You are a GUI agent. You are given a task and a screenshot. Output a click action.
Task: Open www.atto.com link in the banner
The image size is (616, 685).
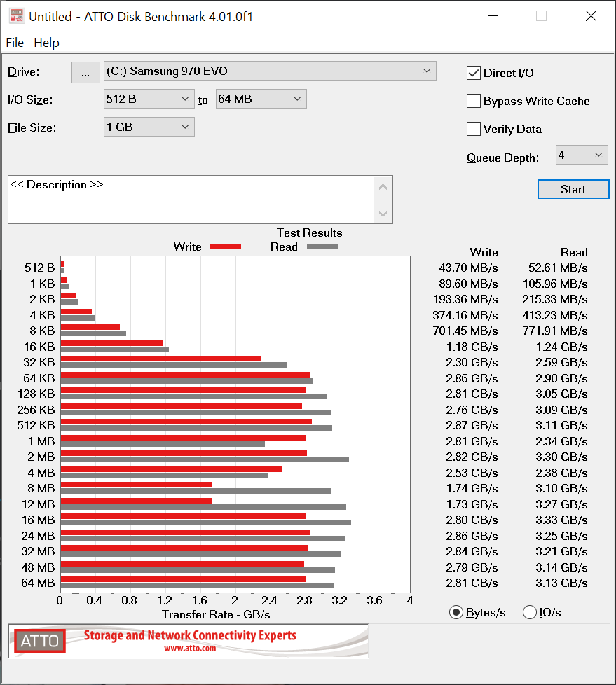click(x=190, y=649)
